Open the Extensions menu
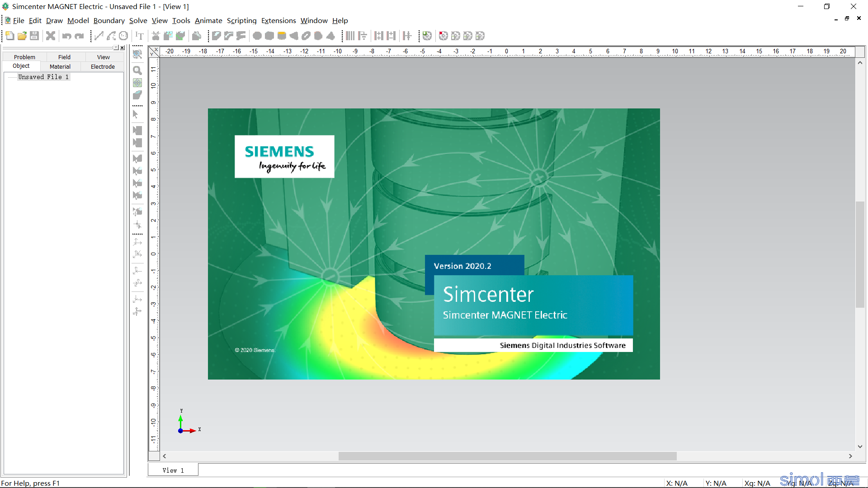Viewport: 868px width, 488px height. pos(278,20)
